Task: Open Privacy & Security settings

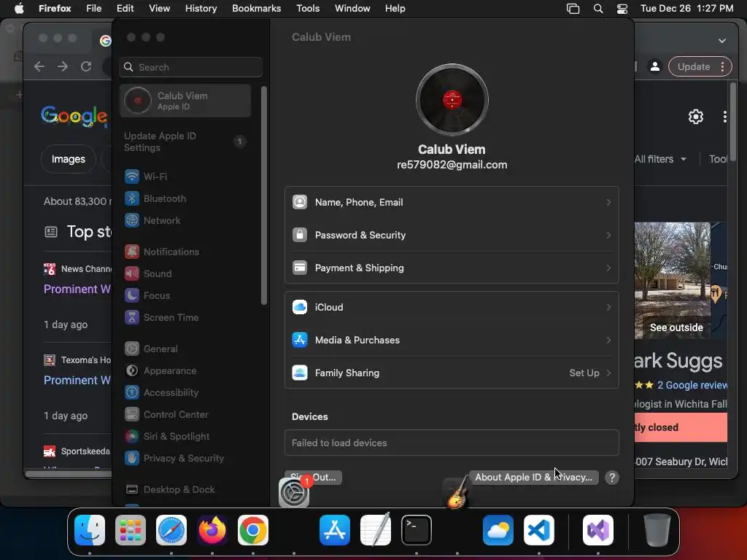Action: click(x=174, y=459)
